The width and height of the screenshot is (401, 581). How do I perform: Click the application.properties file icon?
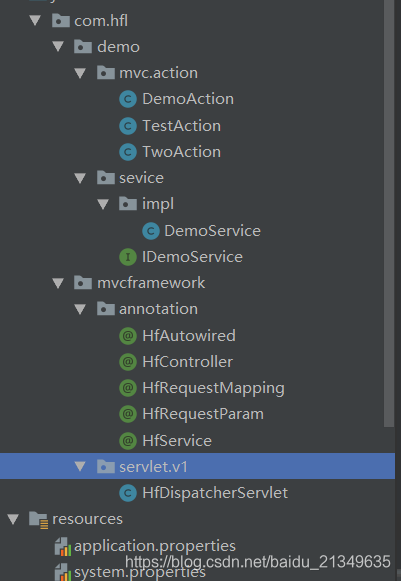point(63,547)
